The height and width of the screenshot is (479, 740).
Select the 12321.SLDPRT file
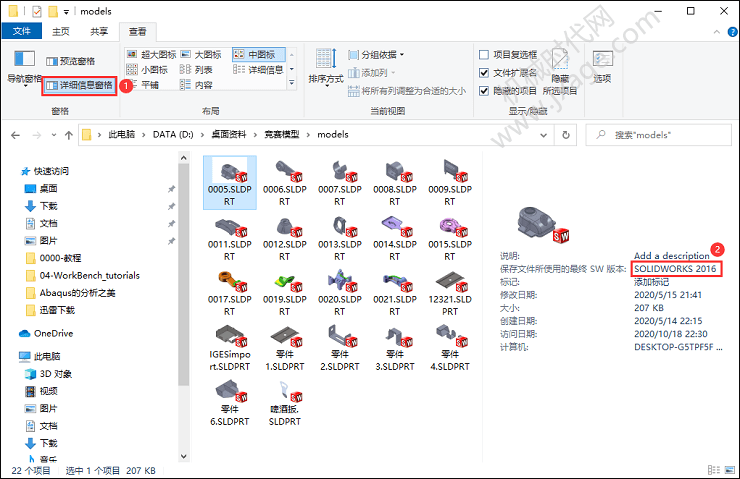(x=450, y=293)
